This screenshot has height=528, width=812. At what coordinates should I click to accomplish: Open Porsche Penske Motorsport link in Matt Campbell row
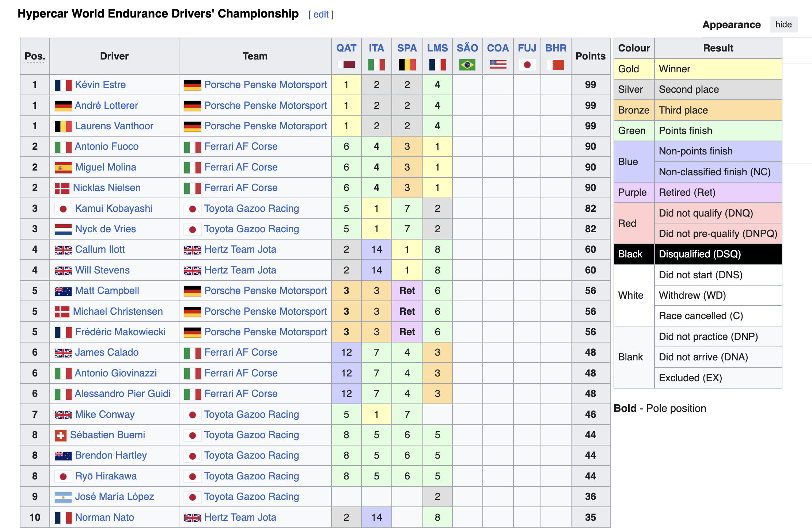point(265,291)
